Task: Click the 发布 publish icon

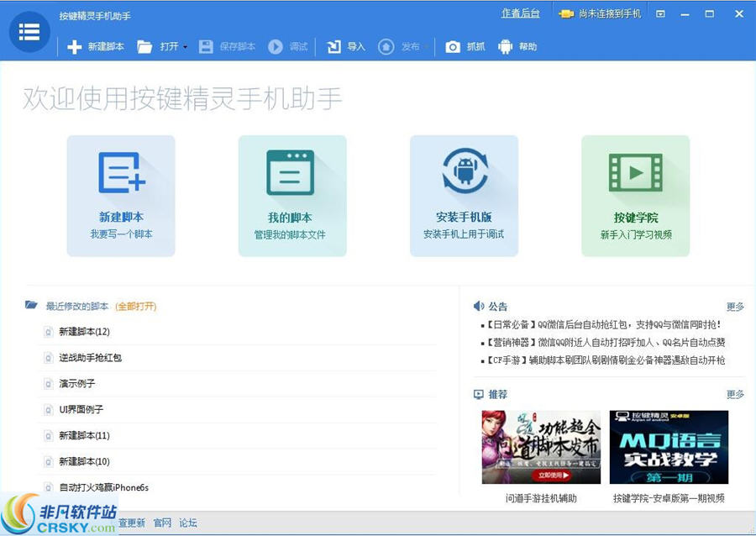Action: (x=386, y=47)
